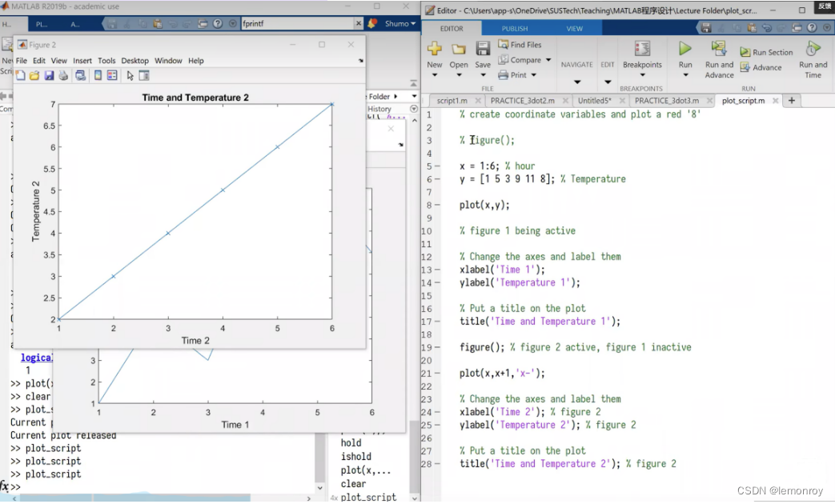Click Find Files button
Screen dimensions: 835x504
click(520, 45)
